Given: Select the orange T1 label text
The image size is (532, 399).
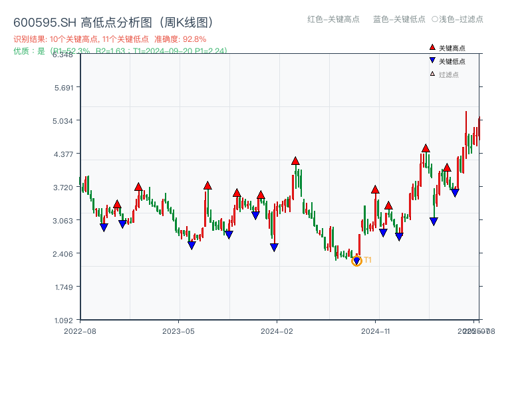Looking at the screenshot, I should click(x=368, y=260).
